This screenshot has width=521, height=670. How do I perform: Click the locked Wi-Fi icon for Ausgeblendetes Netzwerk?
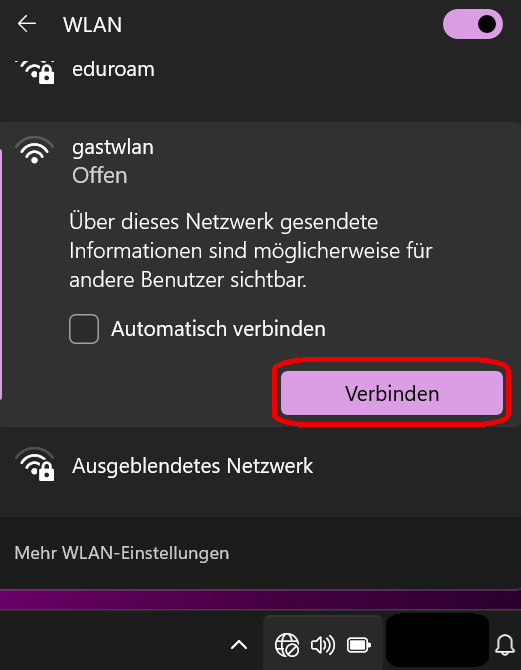coord(35,465)
